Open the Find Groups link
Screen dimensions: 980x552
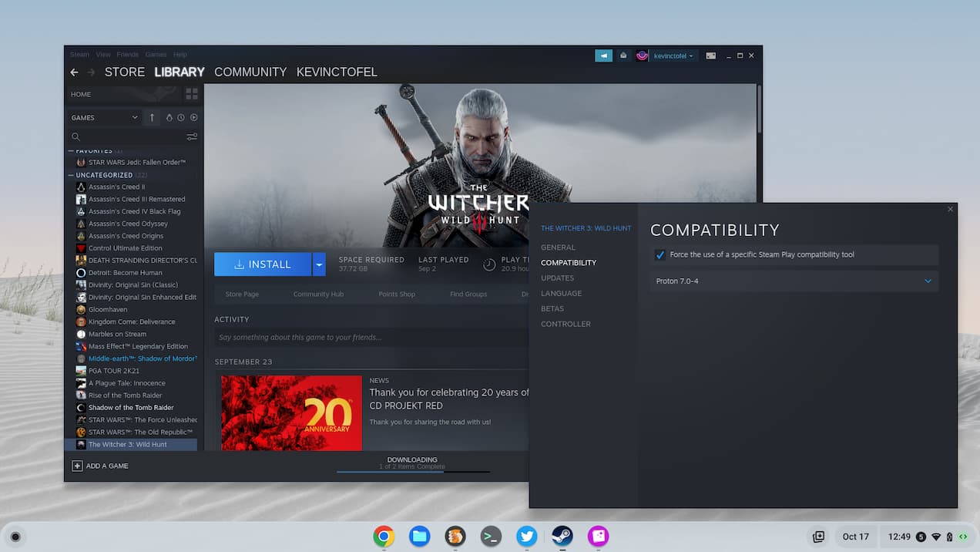[x=468, y=295]
